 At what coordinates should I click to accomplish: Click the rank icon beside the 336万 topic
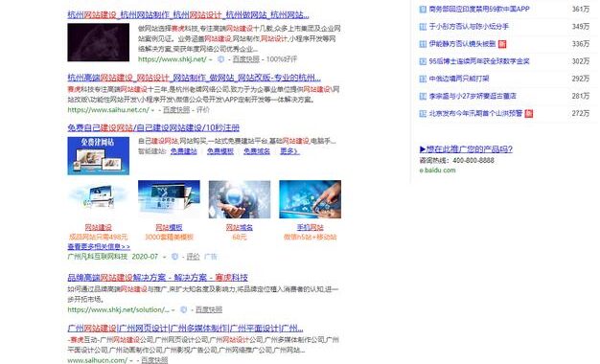pyautogui.click(x=423, y=44)
